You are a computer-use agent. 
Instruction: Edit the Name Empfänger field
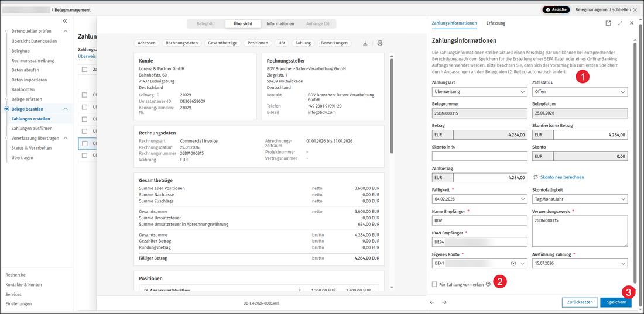click(x=479, y=220)
